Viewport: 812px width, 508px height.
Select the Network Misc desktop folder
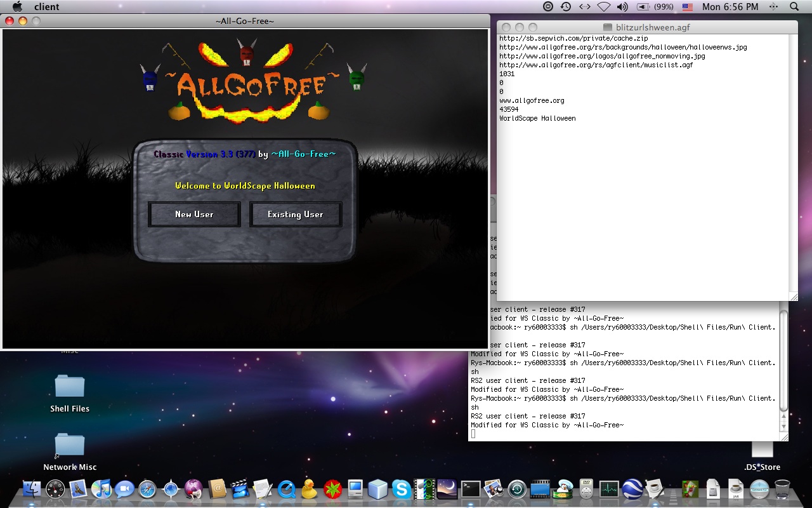tap(70, 452)
